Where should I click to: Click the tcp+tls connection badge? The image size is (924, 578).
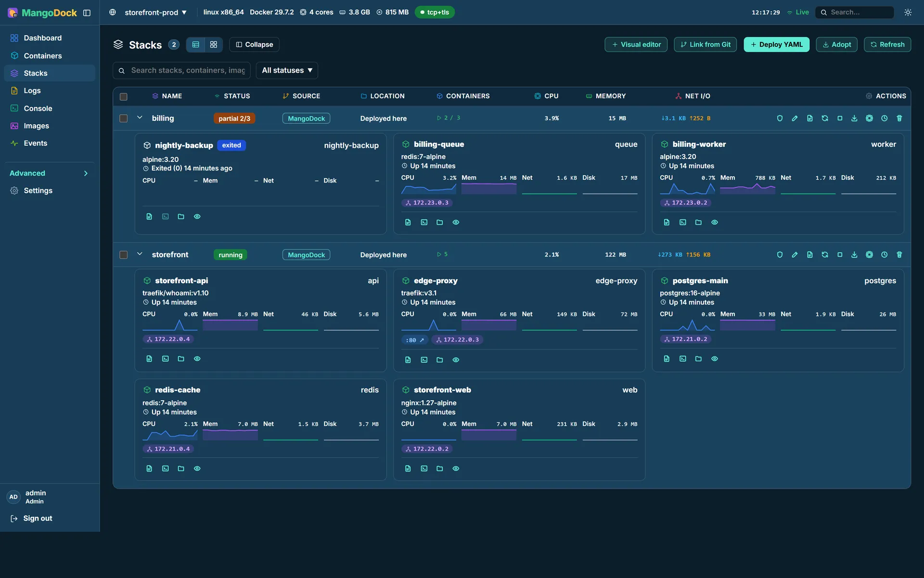[x=435, y=13]
